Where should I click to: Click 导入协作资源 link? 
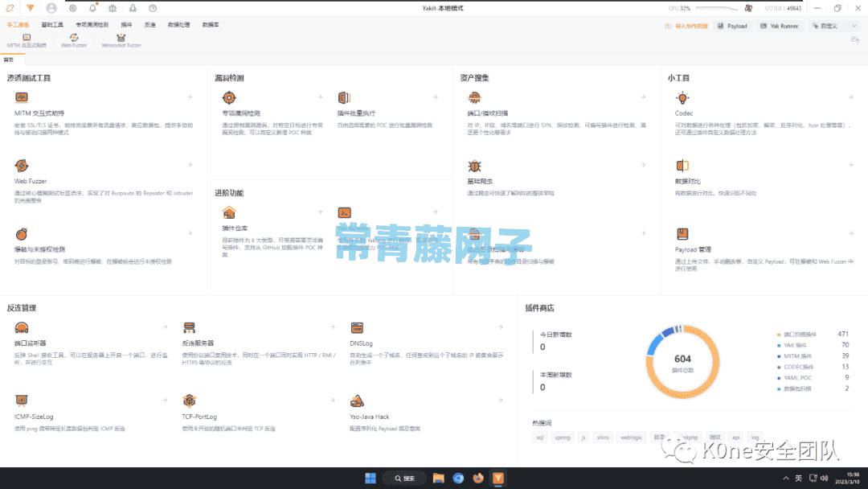686,26
